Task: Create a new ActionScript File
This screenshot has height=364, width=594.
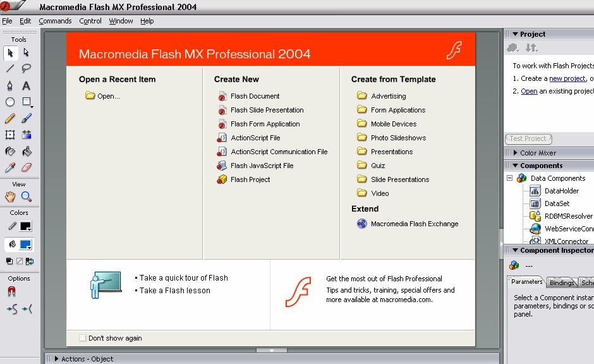Action: point(248,138)
